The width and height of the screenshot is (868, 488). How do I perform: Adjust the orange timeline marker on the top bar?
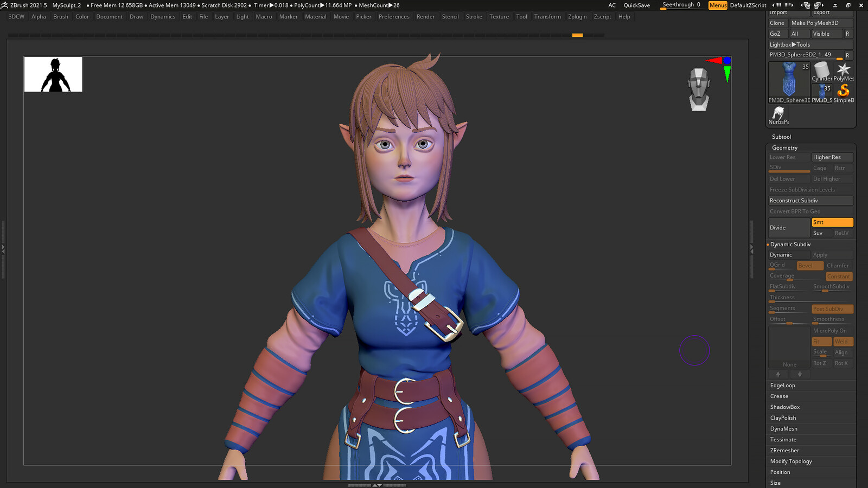(577, 35)
